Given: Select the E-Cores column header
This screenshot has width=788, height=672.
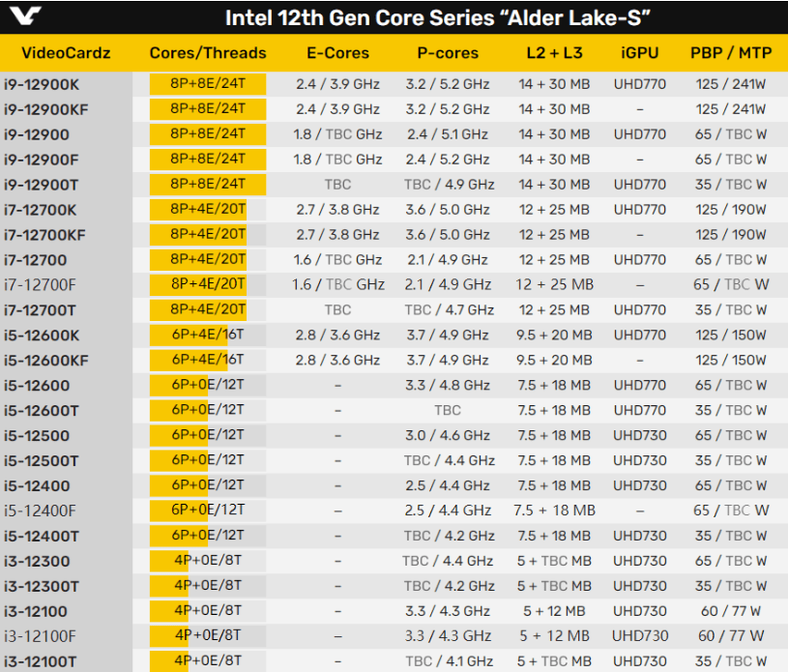Looking at the screenshot, I should click(x=337, y=53).
